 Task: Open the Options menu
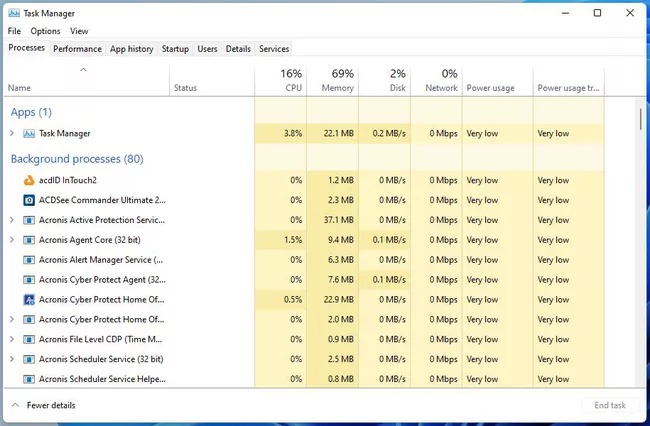[x=45, y=31]
